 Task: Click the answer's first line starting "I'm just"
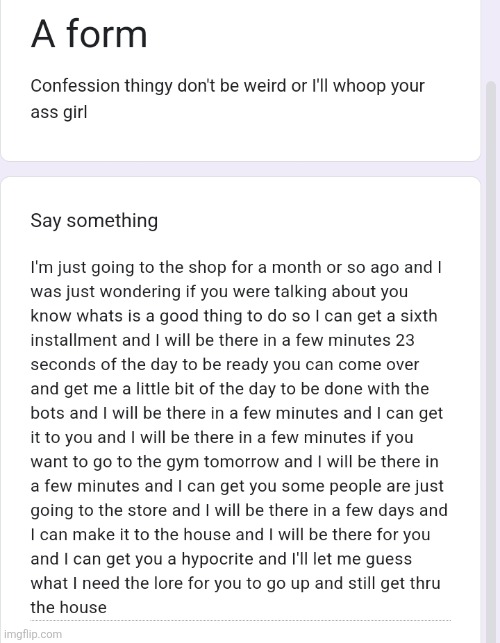point(236,267)
